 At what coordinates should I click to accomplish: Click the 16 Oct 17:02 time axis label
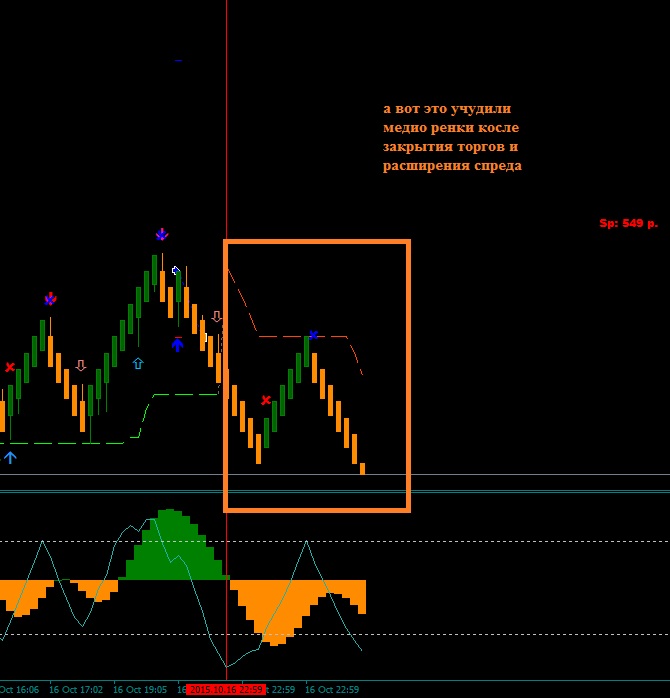click(76, 690)
